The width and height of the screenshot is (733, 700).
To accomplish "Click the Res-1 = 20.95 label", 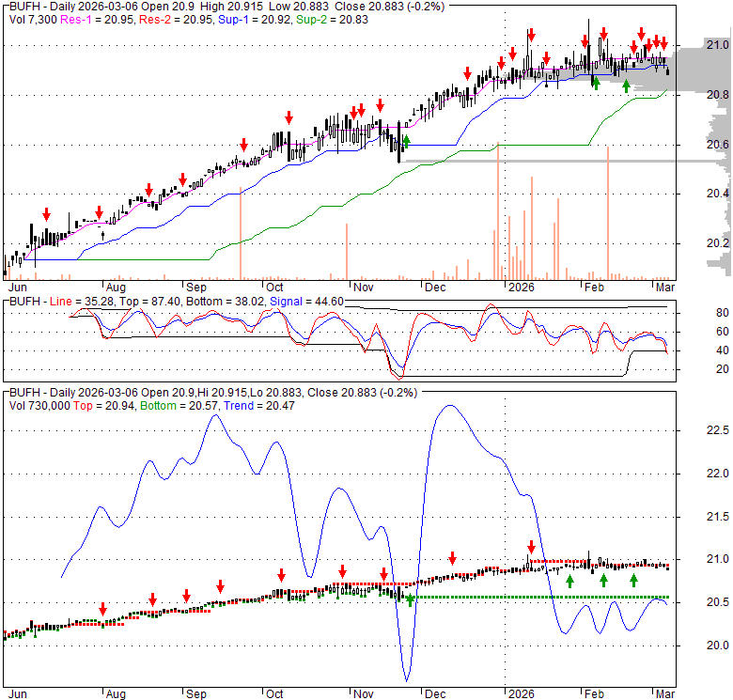I will tap(98, 20).
